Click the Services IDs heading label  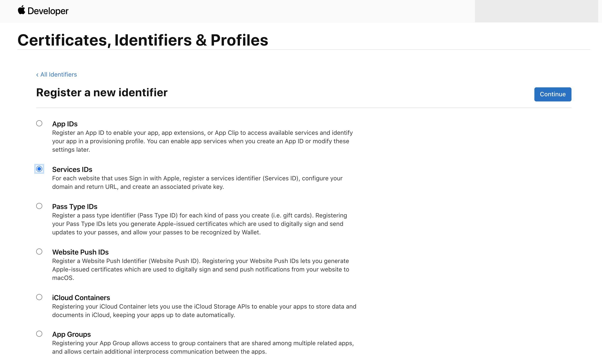point(72,169)
